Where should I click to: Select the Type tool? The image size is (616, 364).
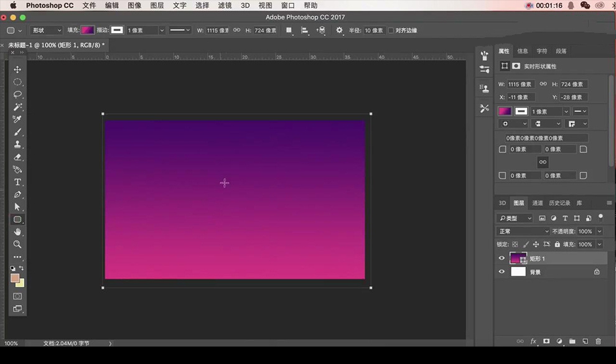pyautogui.click(x=17, y=182)
